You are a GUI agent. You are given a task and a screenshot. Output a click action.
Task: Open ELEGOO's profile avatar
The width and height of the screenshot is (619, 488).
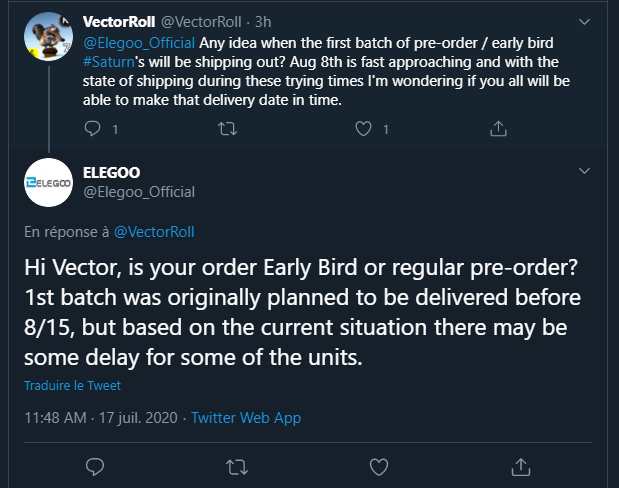(48, 182)
